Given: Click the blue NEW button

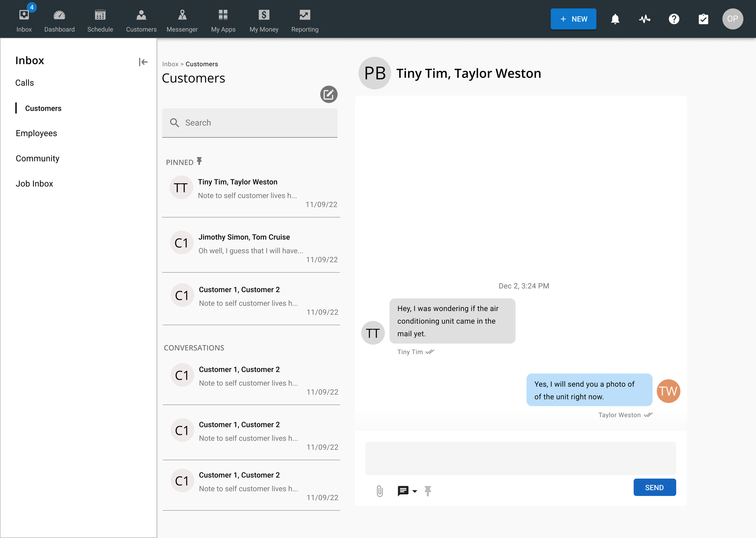Looking at the screenshot, I should pos(573,19).
